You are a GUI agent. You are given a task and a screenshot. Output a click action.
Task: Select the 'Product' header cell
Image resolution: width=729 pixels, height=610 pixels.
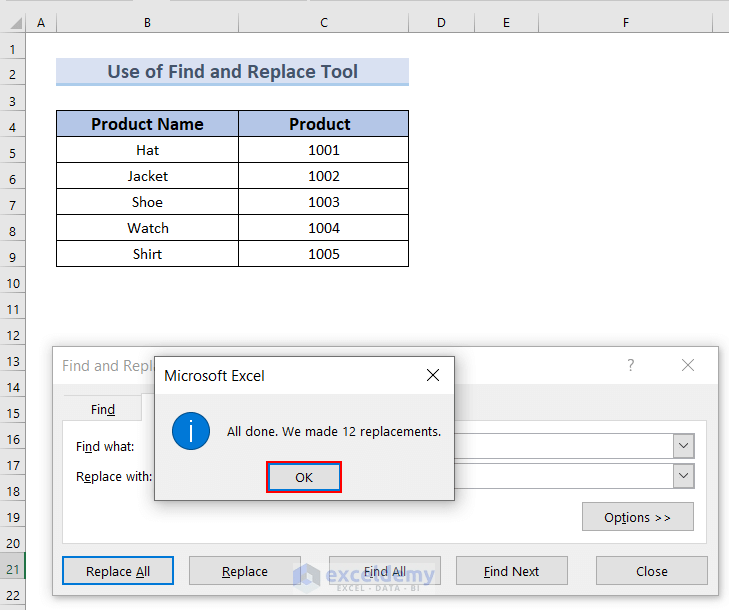pyautogui.click(x=324, y=124)
